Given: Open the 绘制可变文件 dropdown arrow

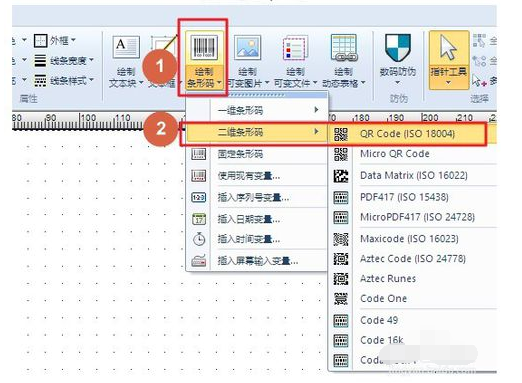Looking at the screenshot, I should [x=315, y=82].
